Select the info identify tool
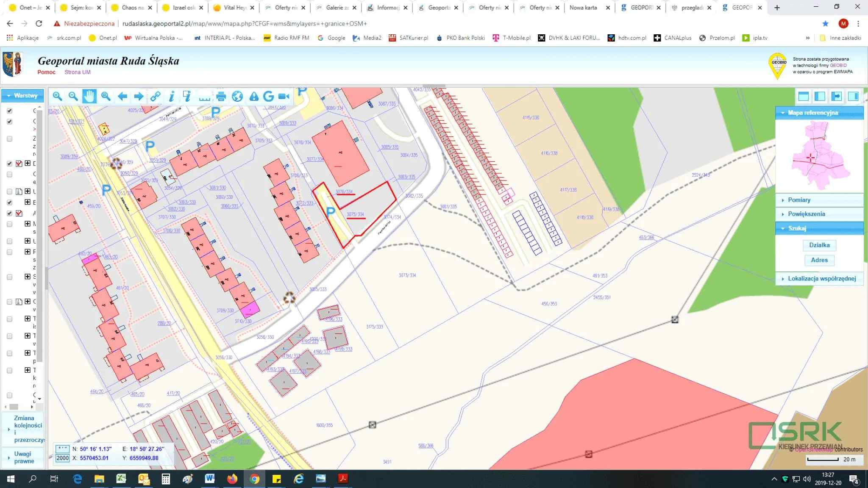 point(171,96)
